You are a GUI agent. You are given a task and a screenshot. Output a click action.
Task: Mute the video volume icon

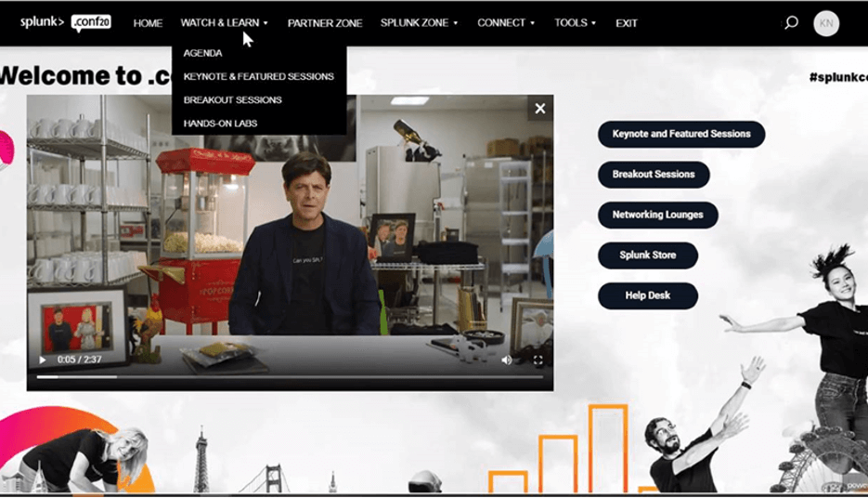tap(507, 360)
